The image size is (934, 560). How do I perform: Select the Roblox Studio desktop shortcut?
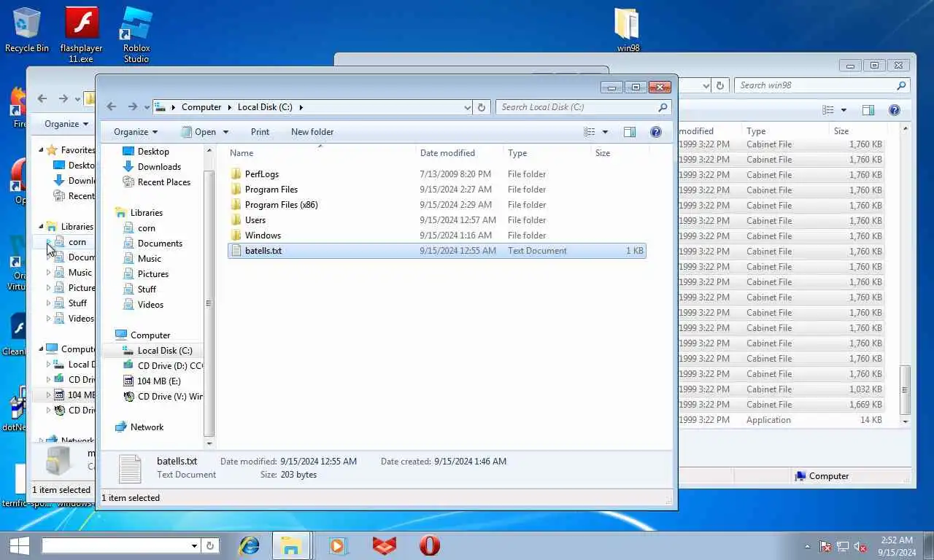[x=136, y=34]
